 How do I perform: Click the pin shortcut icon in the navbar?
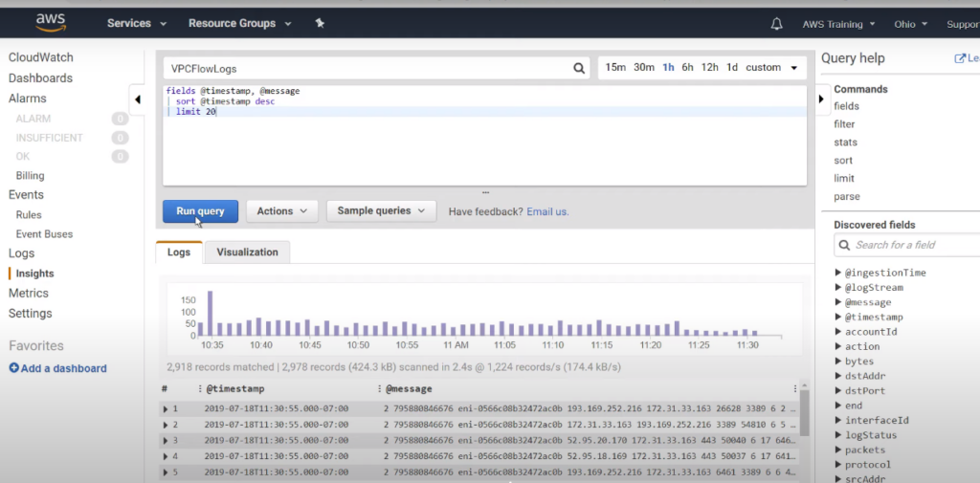click(320, 23)
